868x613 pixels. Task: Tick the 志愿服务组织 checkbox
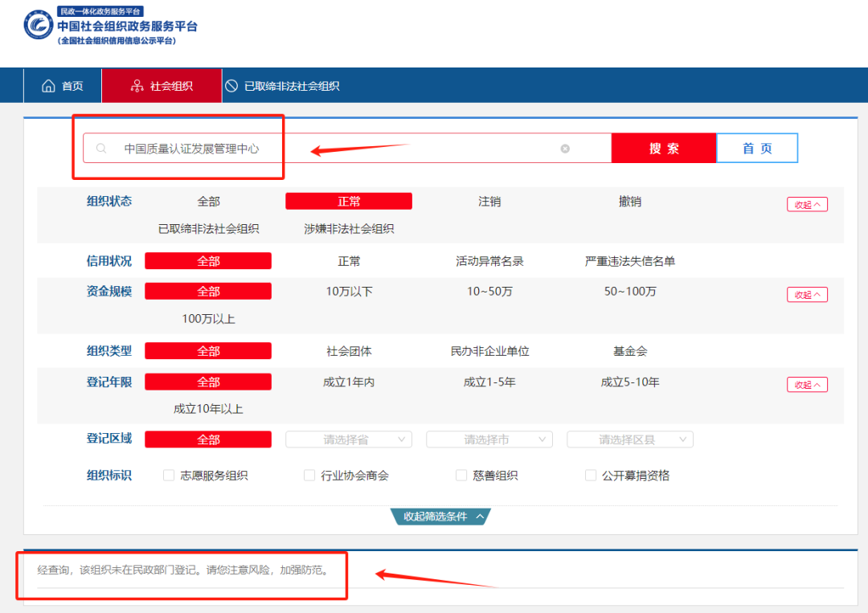[x=169, y=476]
